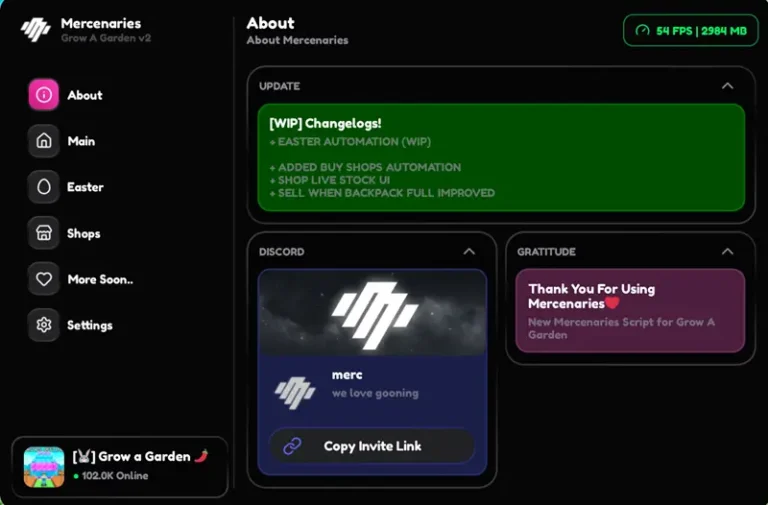Click the Copy Invite Link button

(x=372, y=446)
